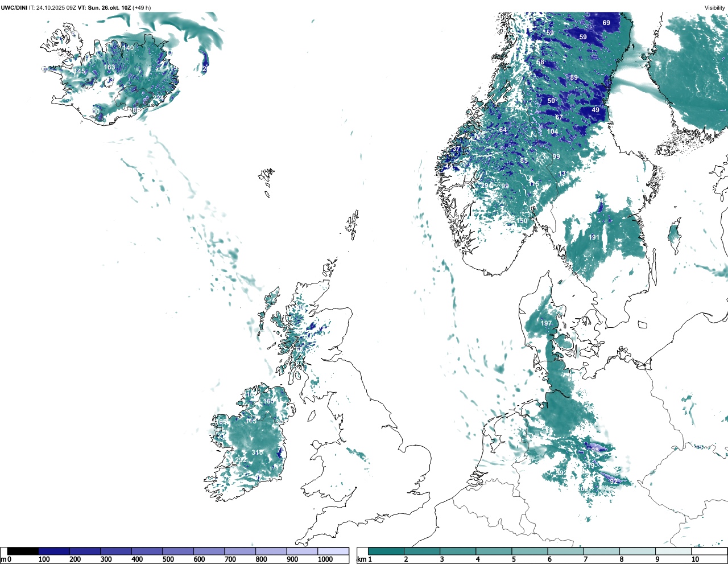The height and width of the screenshot is (564, 728).
Task: Click the '310' value over Ireland
Action: [x=257, y=452]
